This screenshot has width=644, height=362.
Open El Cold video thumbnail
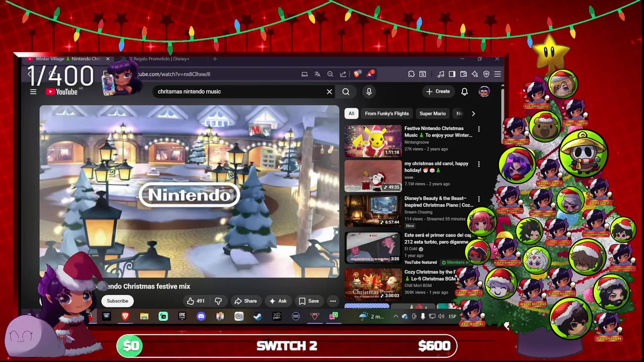click(373, 247)
